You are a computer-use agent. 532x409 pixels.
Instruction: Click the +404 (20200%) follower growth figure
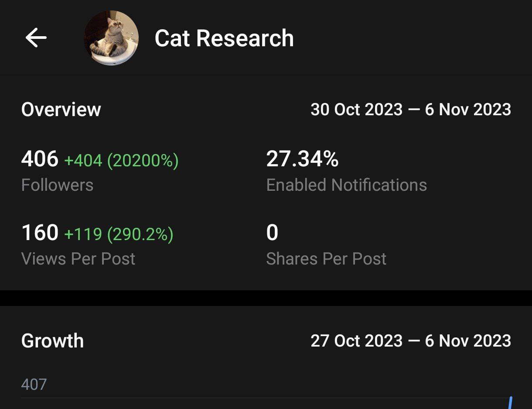[121, 161]
